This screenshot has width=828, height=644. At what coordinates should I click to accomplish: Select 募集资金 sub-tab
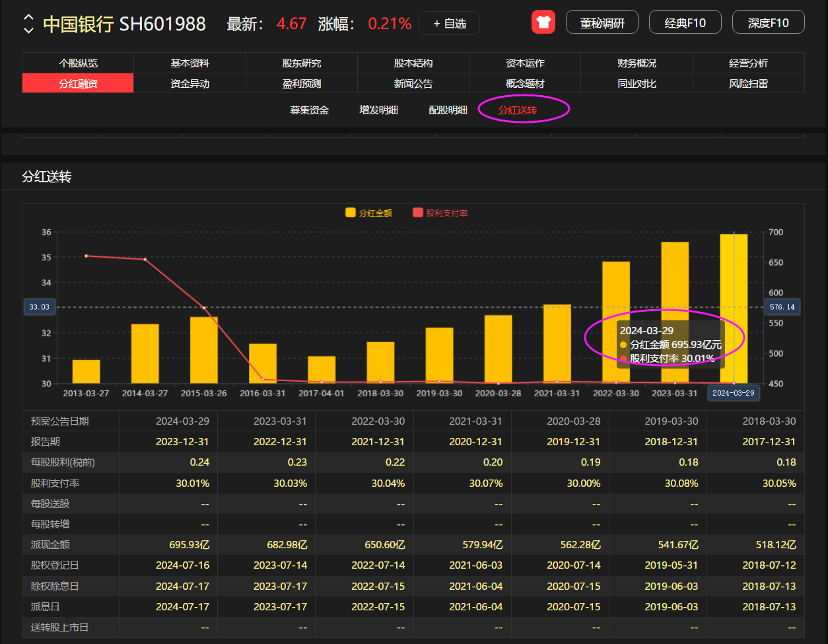(310, 110)
